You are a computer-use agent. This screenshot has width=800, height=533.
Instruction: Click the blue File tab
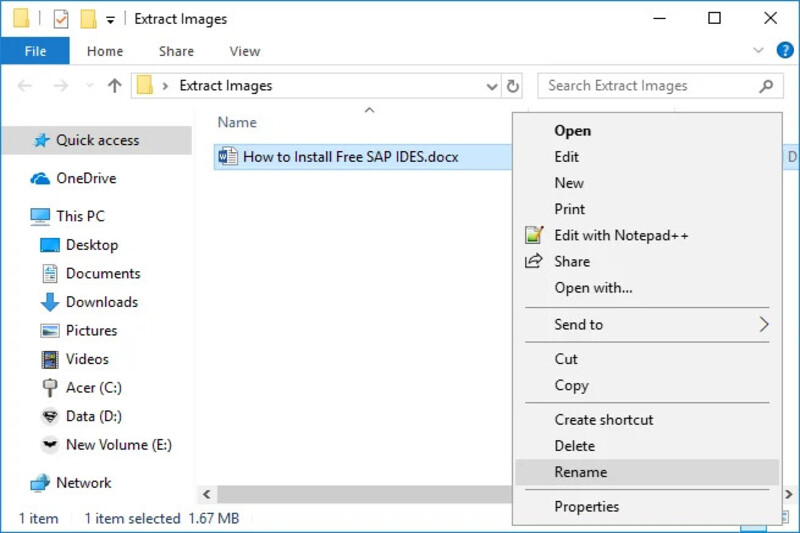pyautogui.click(x=35, y=51)
